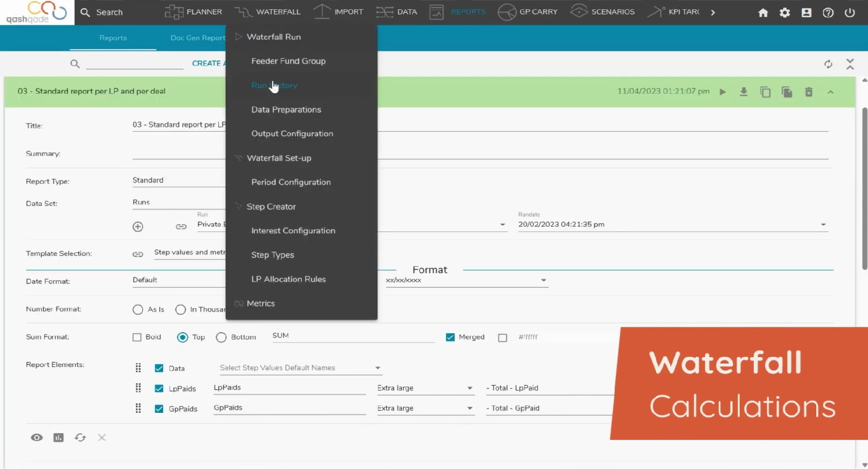868x469 pixels.
Task: Click the X cancel icon in bottom toolbar
Action: tap(102, 437)
